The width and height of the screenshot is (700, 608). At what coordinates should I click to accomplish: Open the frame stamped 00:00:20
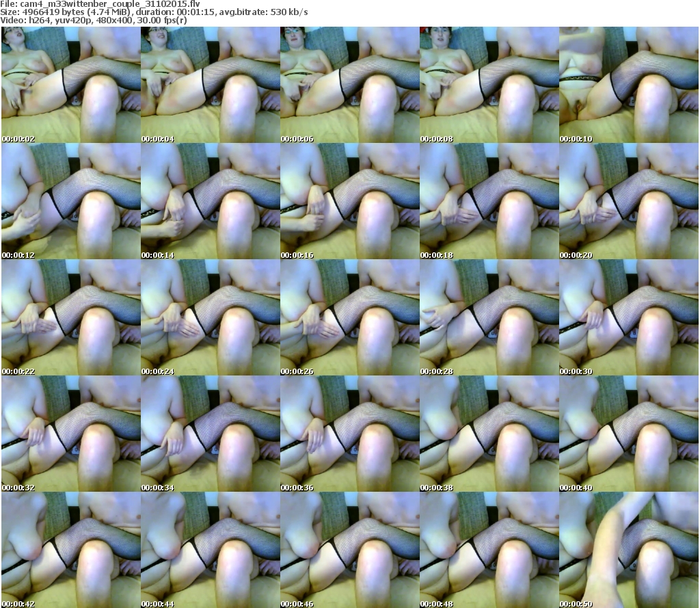tap(629, 202)
